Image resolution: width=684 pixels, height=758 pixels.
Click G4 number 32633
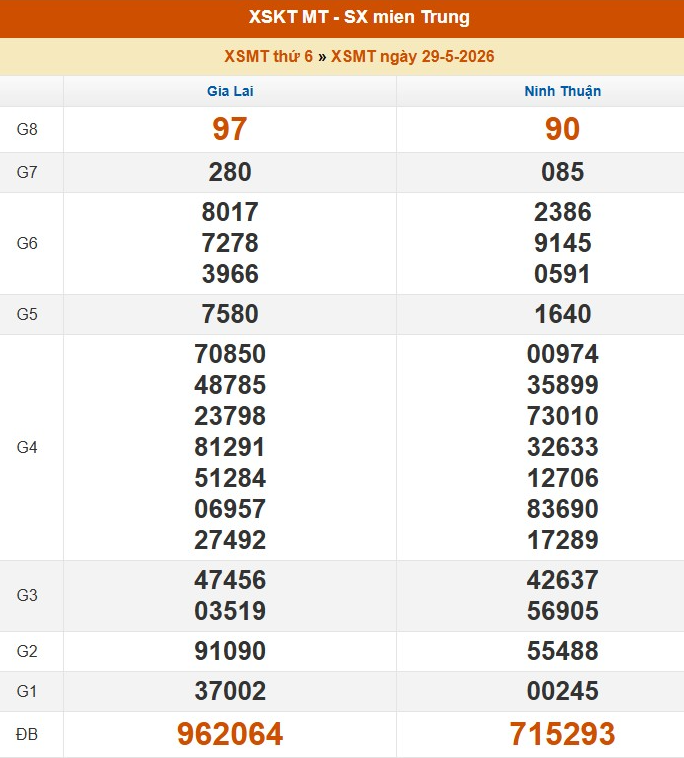(x=563, y=447)
